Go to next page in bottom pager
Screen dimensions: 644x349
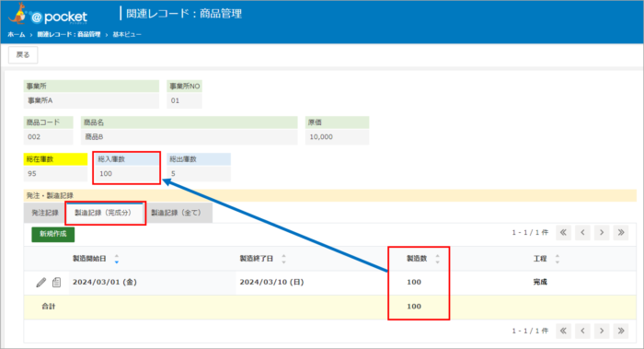coord(602,331)
